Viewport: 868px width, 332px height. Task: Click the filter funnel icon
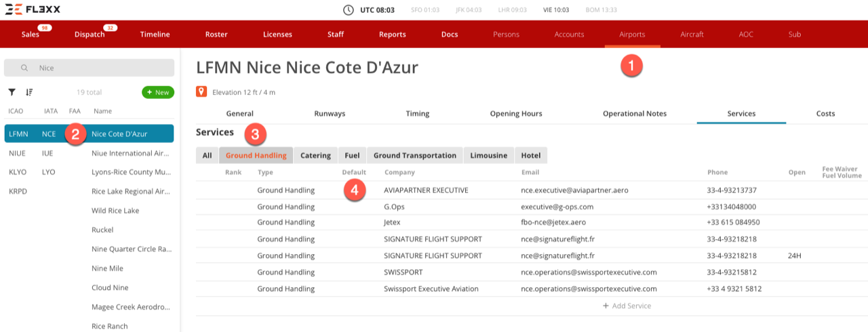(12, 92)
